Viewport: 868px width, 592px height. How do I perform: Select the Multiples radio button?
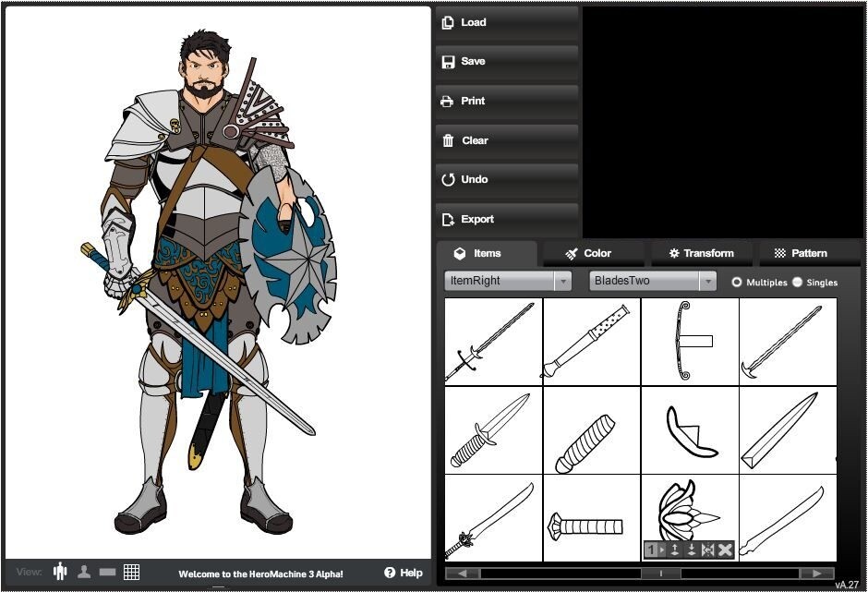[737, 282]
